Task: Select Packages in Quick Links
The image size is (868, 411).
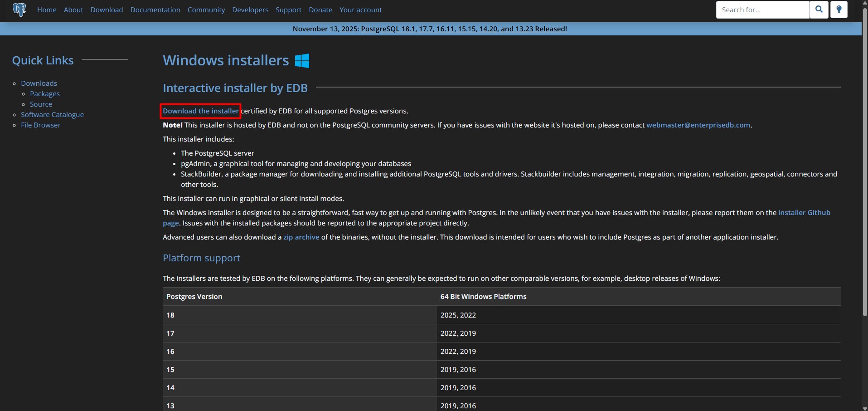Action: 45,93
